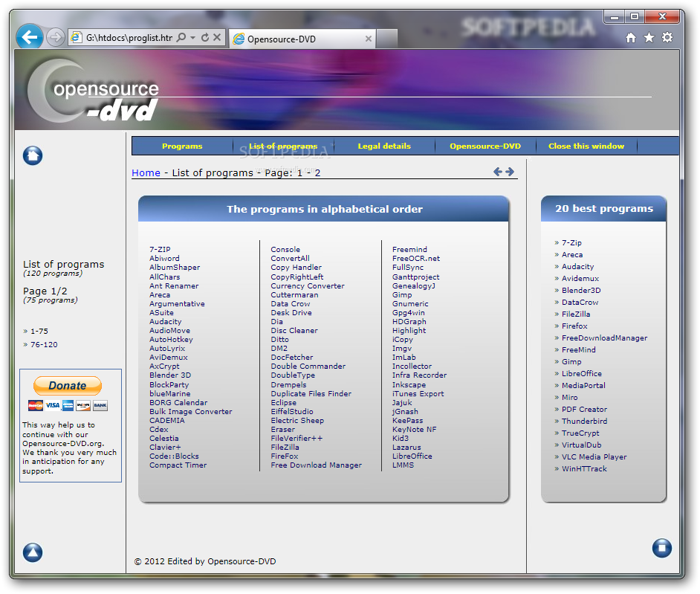Open the Programs menu item
This screenshot has width=700, height=594.
(182, 146)
